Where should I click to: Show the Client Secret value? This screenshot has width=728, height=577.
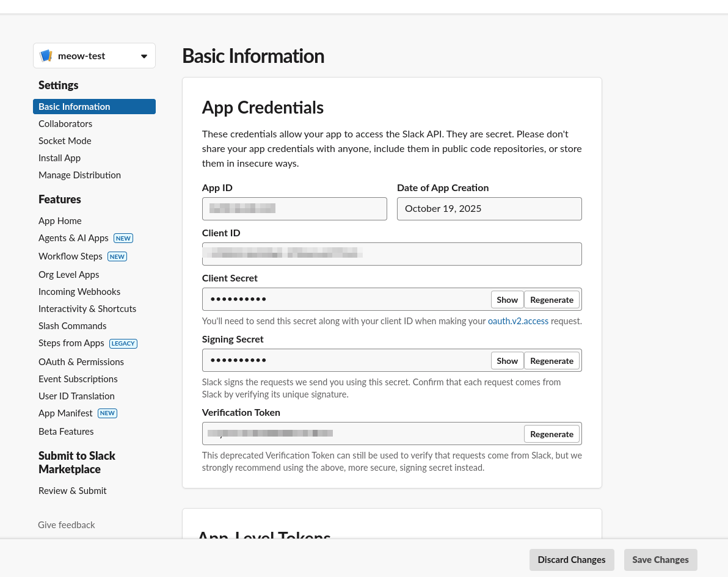click(507, 300)
